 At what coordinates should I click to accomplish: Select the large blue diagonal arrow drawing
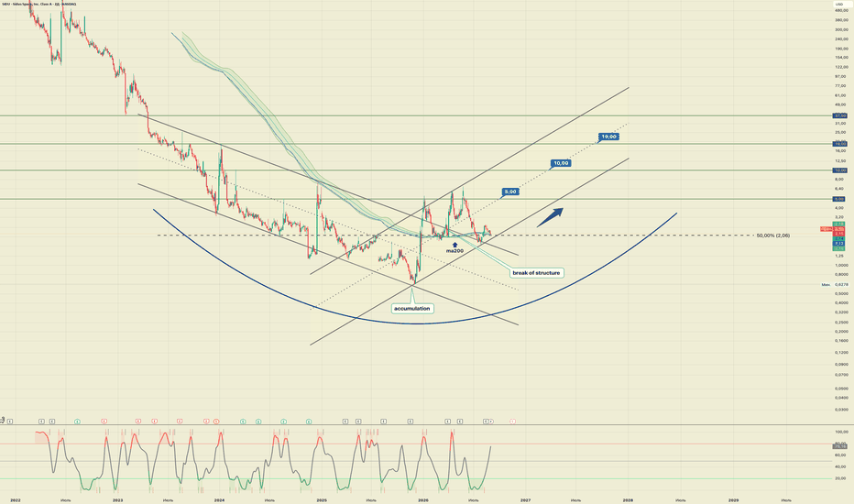550,217
